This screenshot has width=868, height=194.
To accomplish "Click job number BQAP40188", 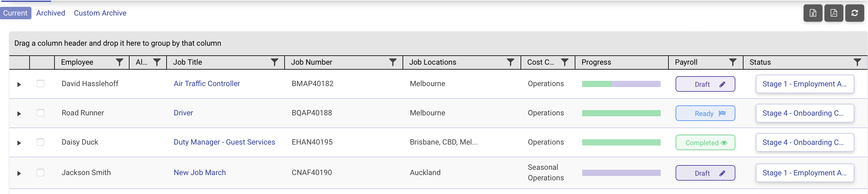I will tap(312, 113).
